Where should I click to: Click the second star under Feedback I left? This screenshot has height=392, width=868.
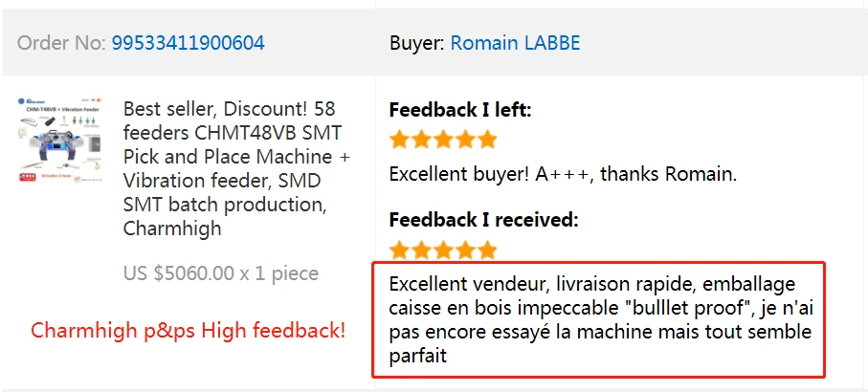(x=421, y=140)
